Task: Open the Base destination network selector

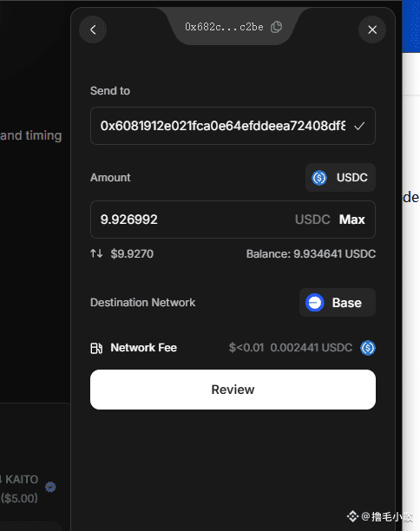Action: pos(338,303)
